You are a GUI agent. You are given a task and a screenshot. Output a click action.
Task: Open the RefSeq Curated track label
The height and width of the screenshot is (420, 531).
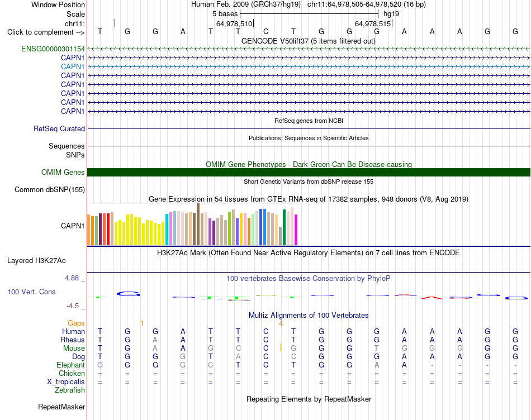59,128
